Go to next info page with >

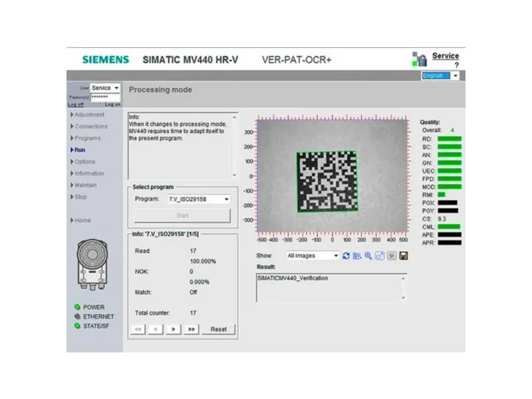coord(174,329)
